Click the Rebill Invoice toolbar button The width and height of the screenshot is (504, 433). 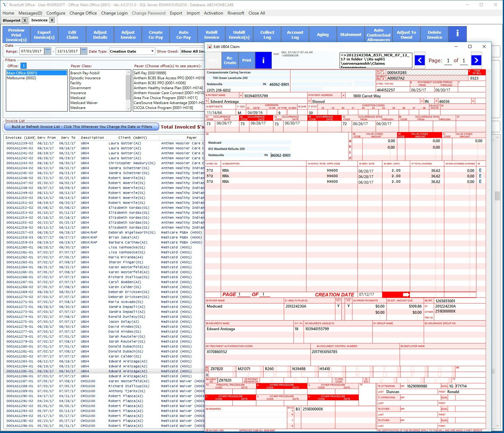211,34
